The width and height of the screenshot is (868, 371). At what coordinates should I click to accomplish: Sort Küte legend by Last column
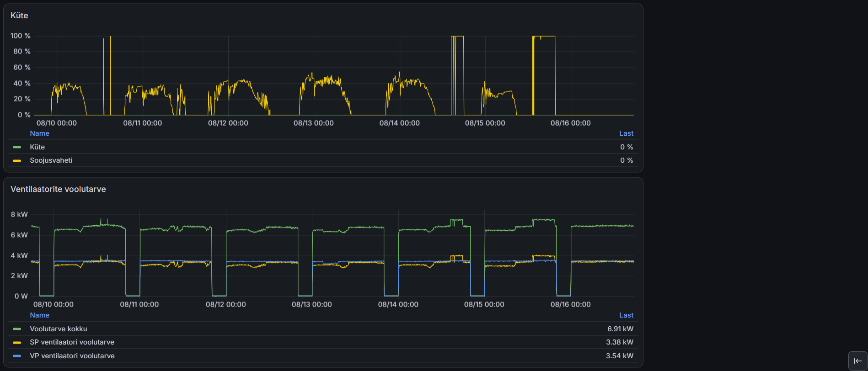pyautogui.click(x=626, y=133)
